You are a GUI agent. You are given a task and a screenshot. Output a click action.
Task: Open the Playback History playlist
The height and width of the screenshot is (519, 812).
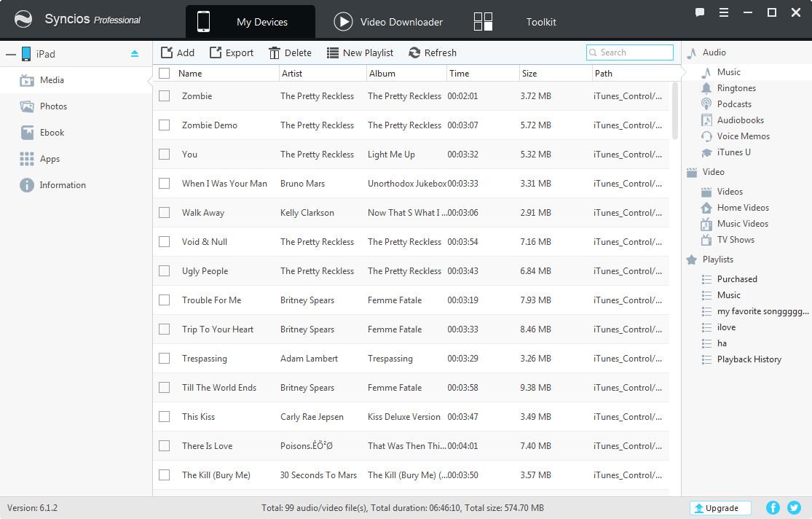[741, 360]
